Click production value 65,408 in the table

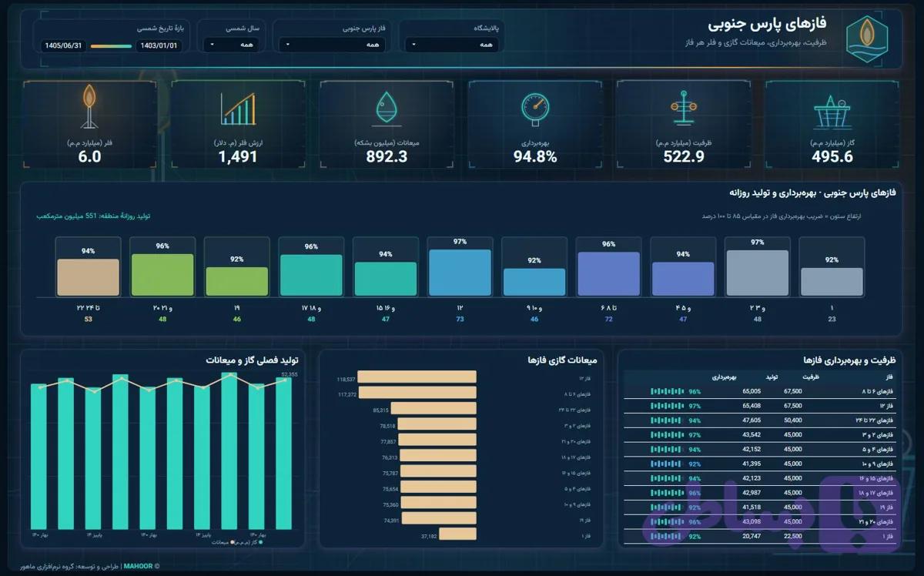click(752, 406)
